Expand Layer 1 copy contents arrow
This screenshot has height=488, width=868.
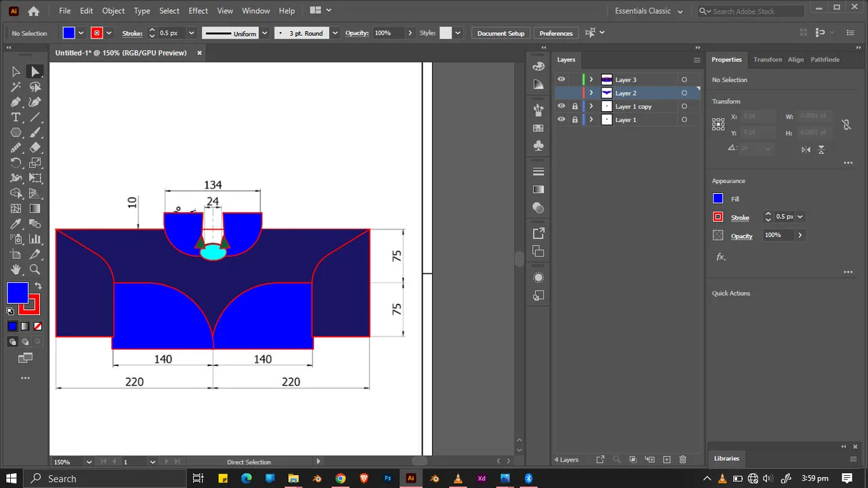[591, 106]
